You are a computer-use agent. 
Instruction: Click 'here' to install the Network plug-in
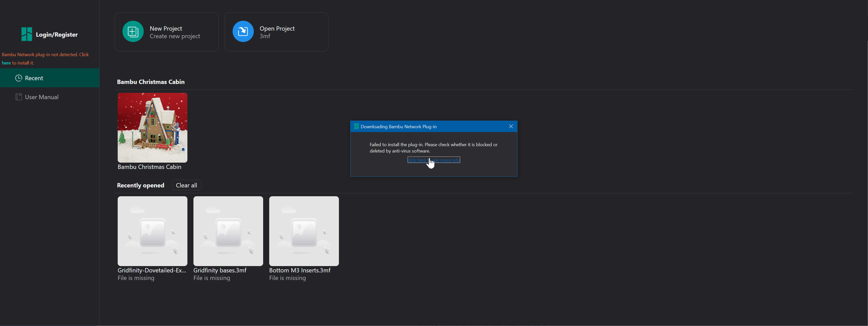(6, 63)
